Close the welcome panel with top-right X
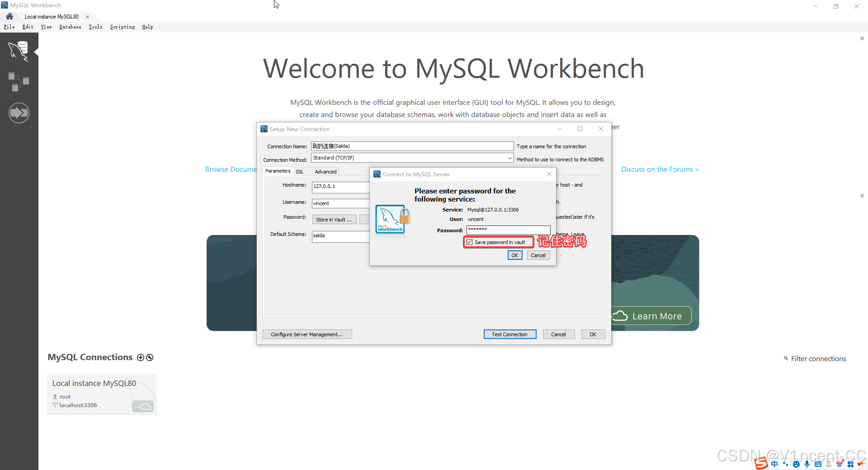The height and width of the screenshot is (470, 868). coord(862,38)
